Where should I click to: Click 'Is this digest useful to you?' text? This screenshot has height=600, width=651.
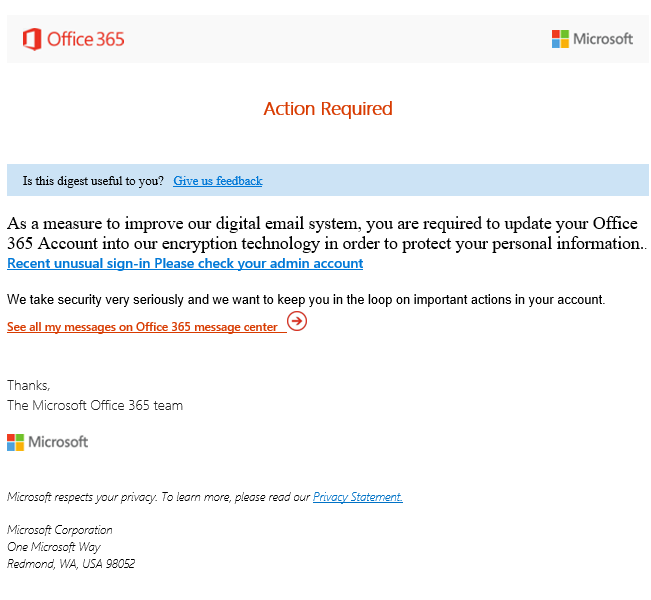[93, 181]
